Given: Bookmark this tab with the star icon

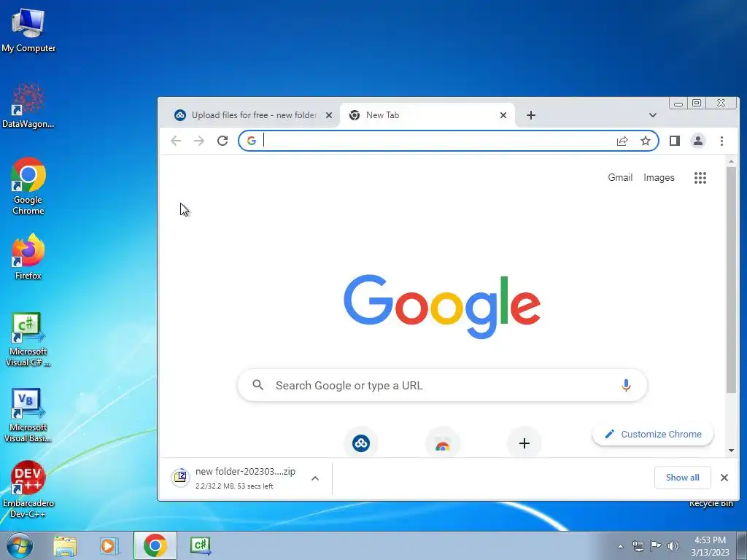Looking at the screenshot, I should point(645,141).
